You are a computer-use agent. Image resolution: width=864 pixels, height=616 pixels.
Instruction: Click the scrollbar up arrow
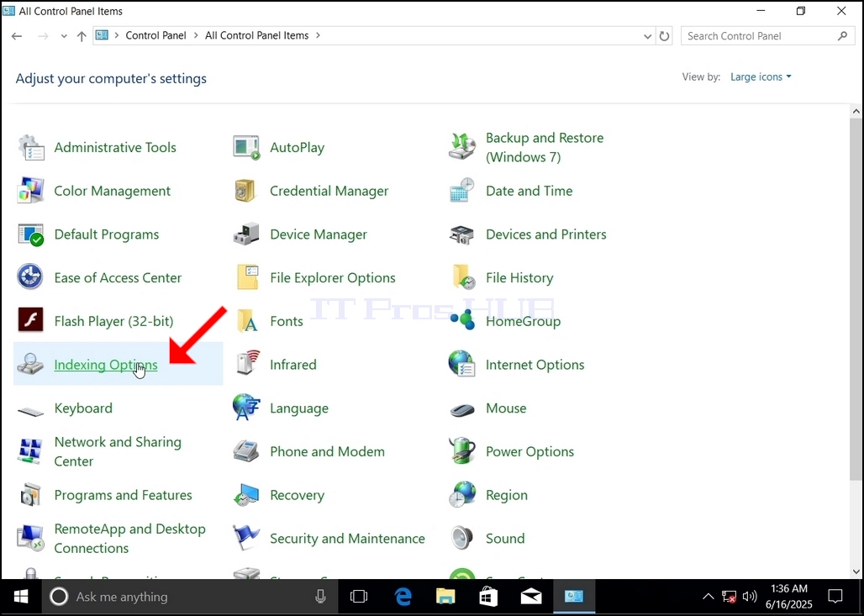click(856, 111)
